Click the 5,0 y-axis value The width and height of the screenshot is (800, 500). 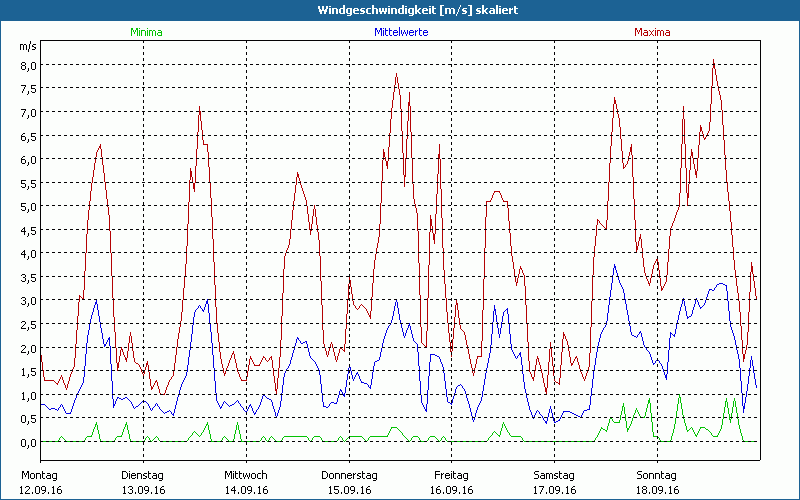click(28, 207)
